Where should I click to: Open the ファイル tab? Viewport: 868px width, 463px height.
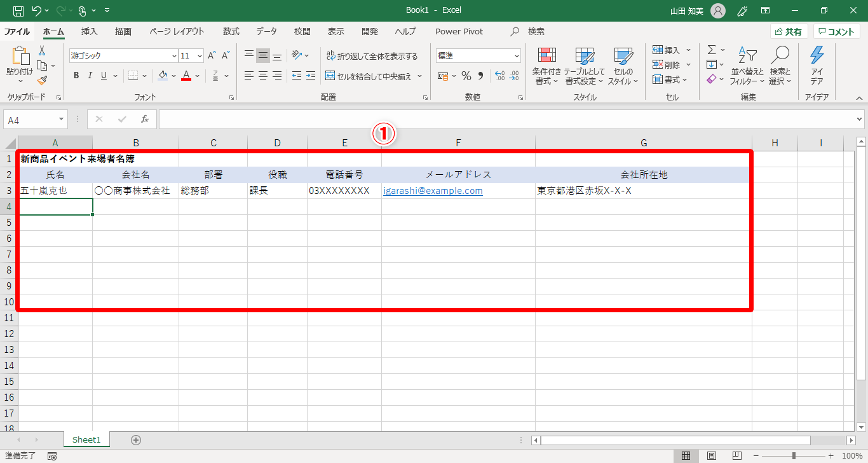pyautogui.click(x=17, y=31)
